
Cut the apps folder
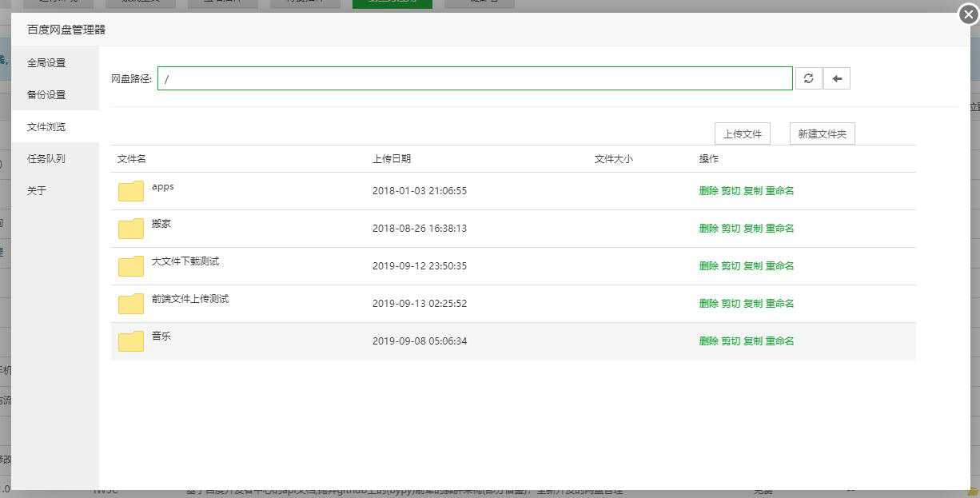pyautogui.click(x=731, y=191)
